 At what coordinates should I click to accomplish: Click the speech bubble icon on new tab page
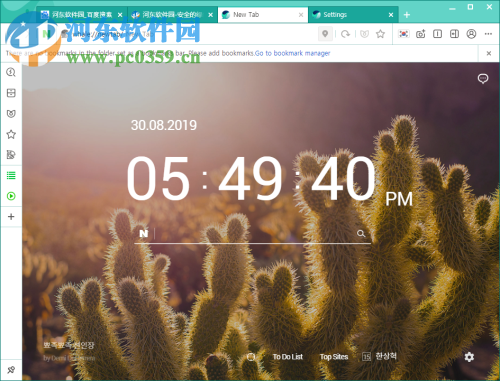tap(483, 79)
